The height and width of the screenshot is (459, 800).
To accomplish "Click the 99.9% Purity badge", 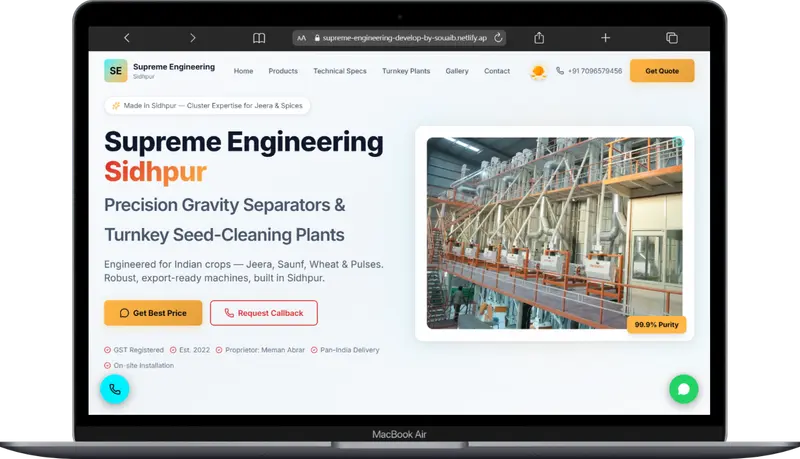I will coord(656,324).
